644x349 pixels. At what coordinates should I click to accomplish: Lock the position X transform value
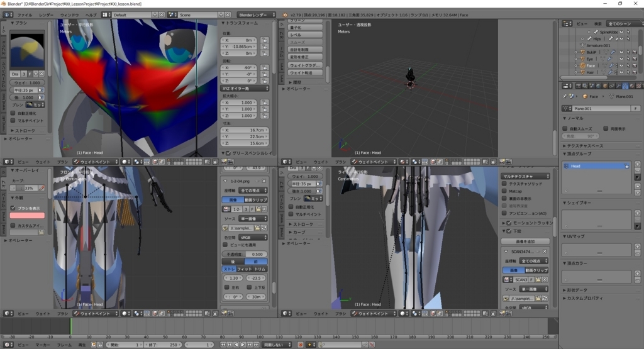265,40
